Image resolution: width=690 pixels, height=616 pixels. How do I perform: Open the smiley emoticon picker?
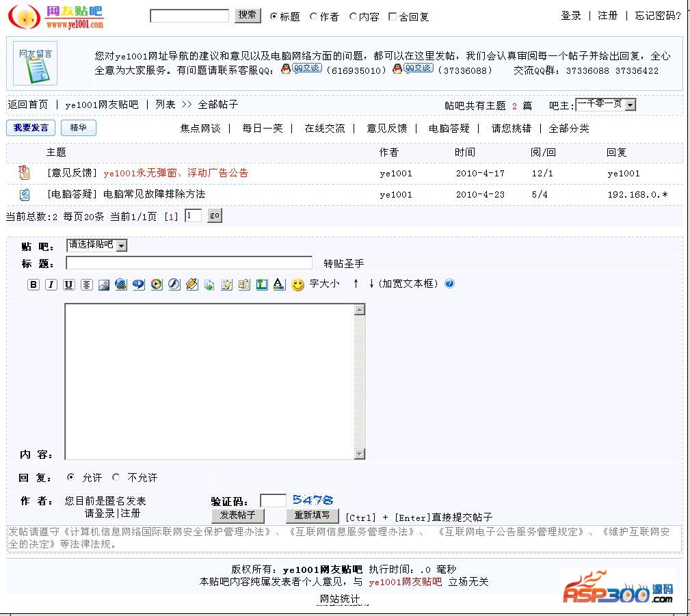(x=297, y=284)
